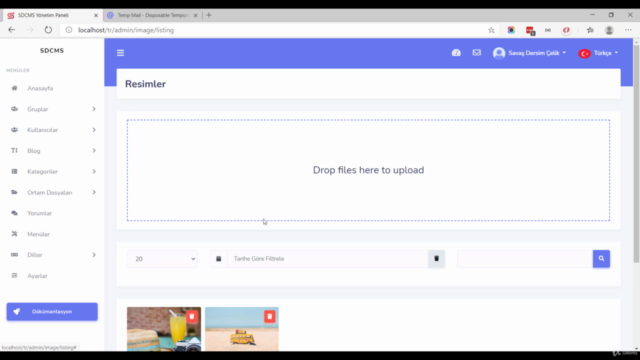This screenshot has height=360, width=640.
Task: Click the Gruplar sidebar icon
Action: coord(14,109)
